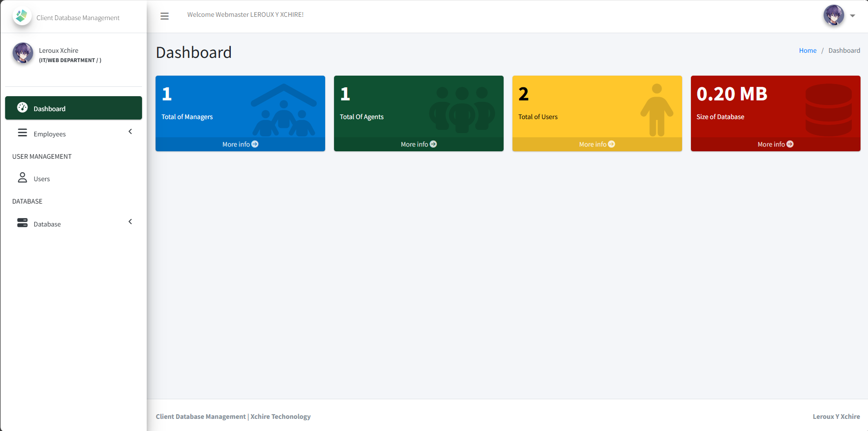Image resolution: width=868 pixels, height=431 pixels.
Task: Click More info on Total Of Agents
Action: tap(419, 144)
